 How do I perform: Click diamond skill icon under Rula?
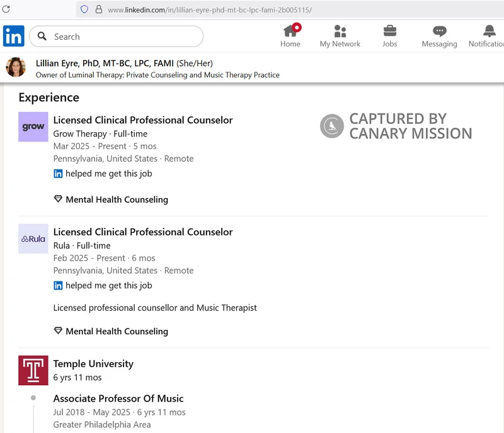coord(58,330)
